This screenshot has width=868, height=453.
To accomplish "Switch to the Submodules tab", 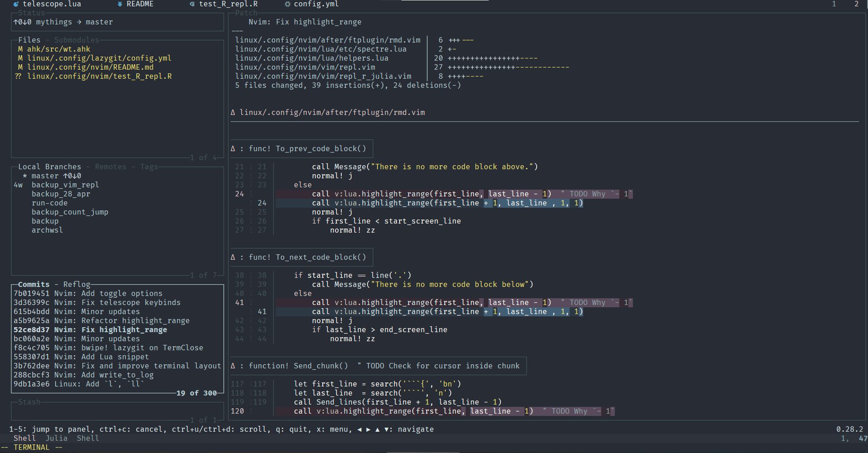I will click(76, 40).
